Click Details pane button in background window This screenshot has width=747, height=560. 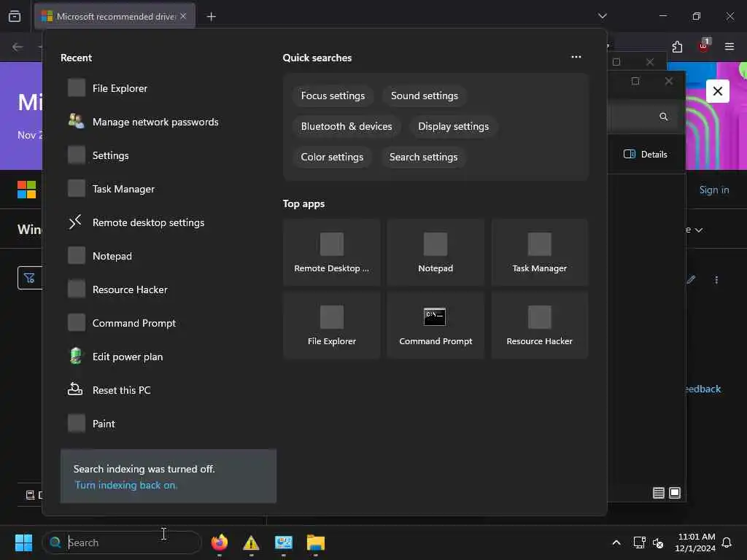[646, 155]
